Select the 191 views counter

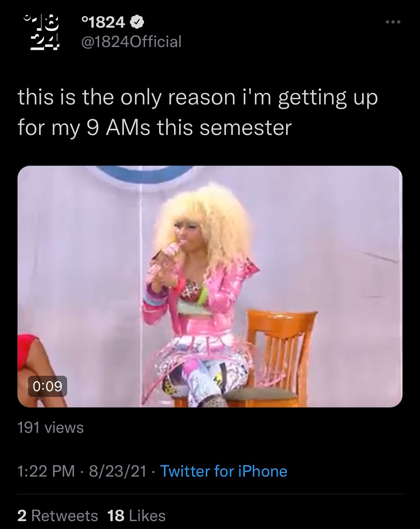[51, 427]
